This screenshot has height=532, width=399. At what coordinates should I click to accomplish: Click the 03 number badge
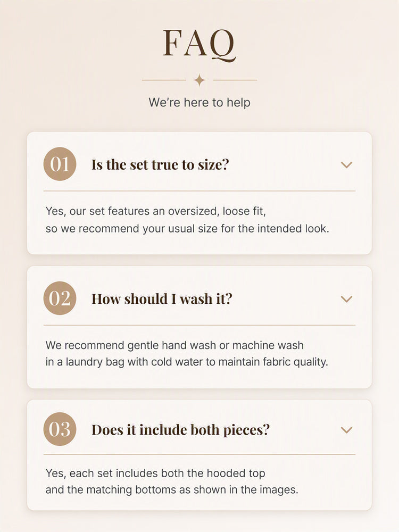click(x=60, y=429)
